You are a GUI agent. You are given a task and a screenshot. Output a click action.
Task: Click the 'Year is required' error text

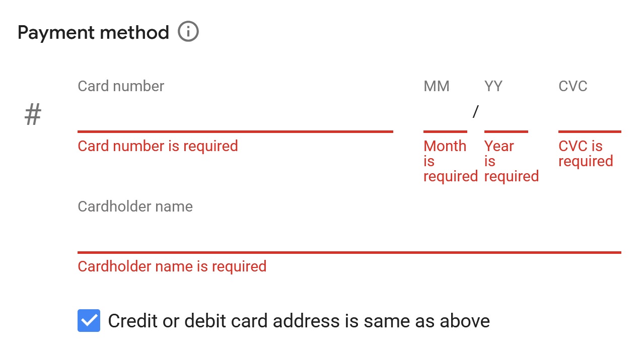512,161
